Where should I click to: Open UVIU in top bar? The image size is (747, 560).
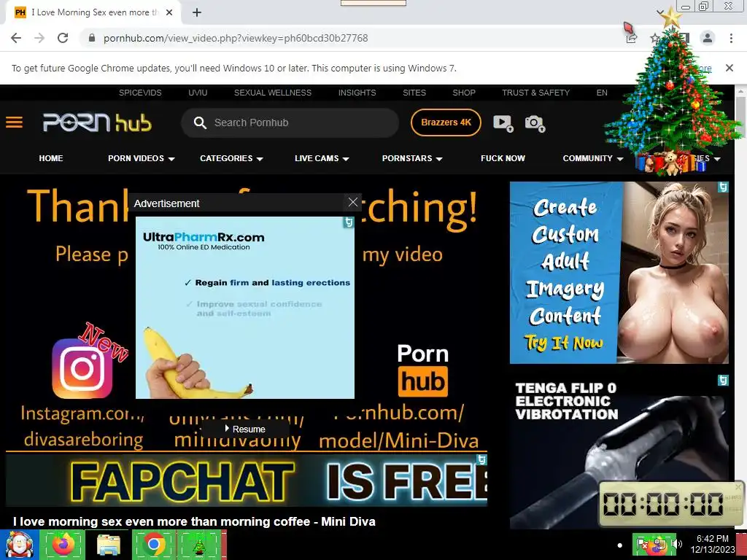pos(198,93)
